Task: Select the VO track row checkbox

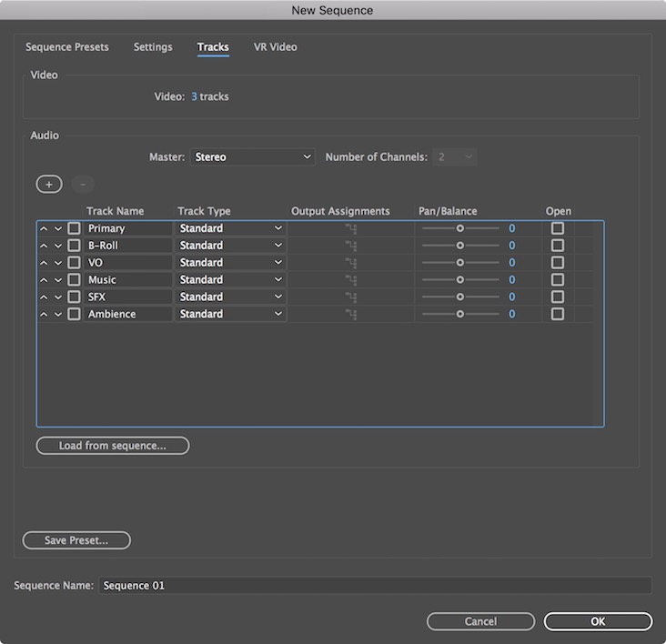Action: pyautogui.click(x=74, y=263)
